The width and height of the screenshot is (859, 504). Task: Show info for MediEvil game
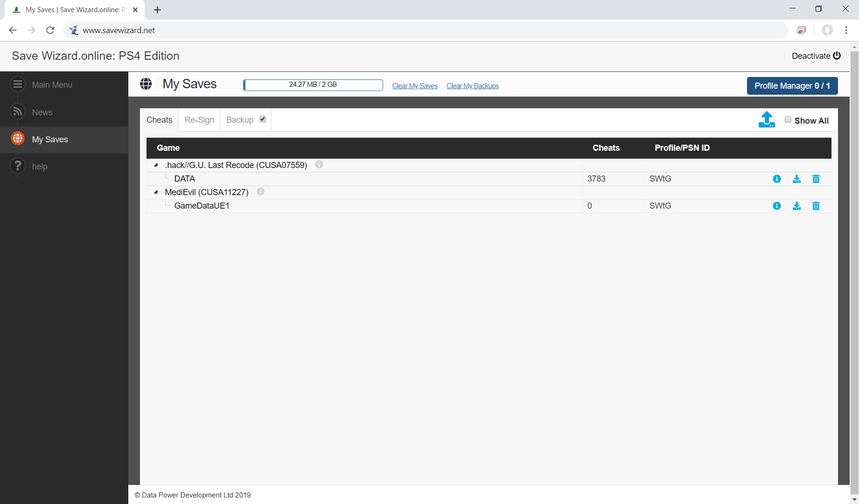coord(260,191)
